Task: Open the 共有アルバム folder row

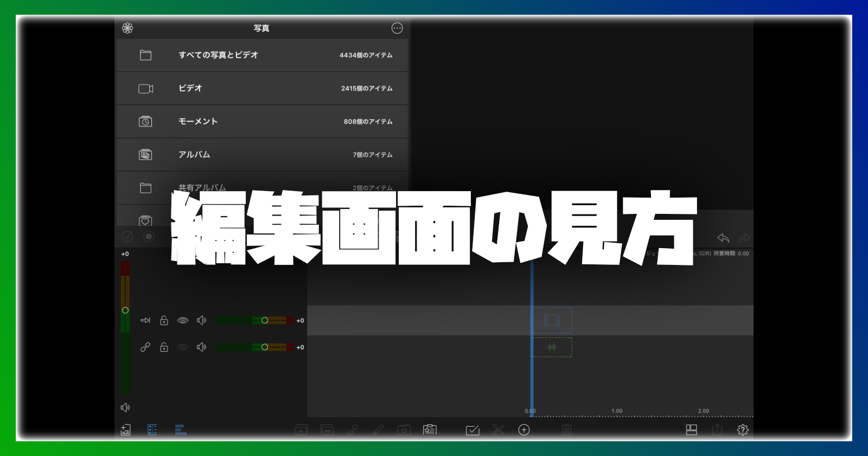Action: (262, 188)
